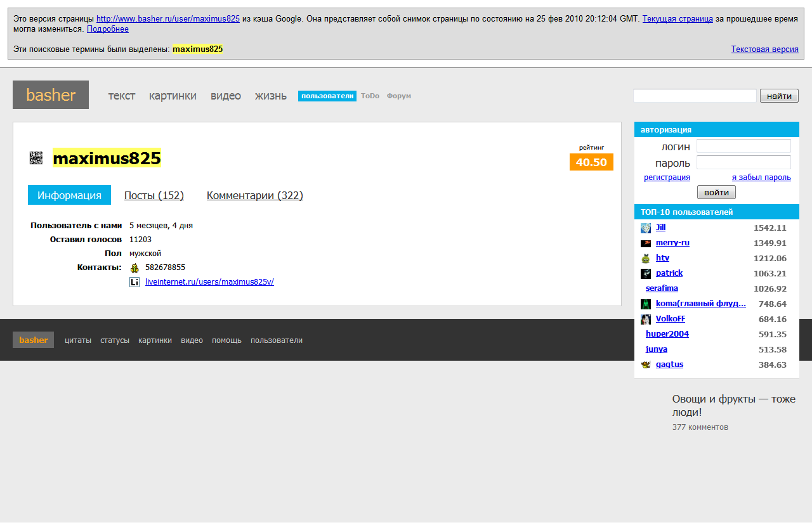Open the регистрация link
812x523 pixels.
[667, 178]
